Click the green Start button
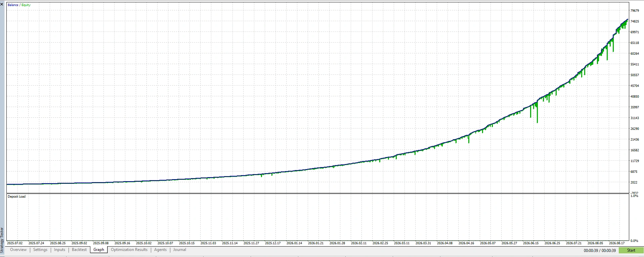Screen dimensions: 644x257 pos(631,250)
